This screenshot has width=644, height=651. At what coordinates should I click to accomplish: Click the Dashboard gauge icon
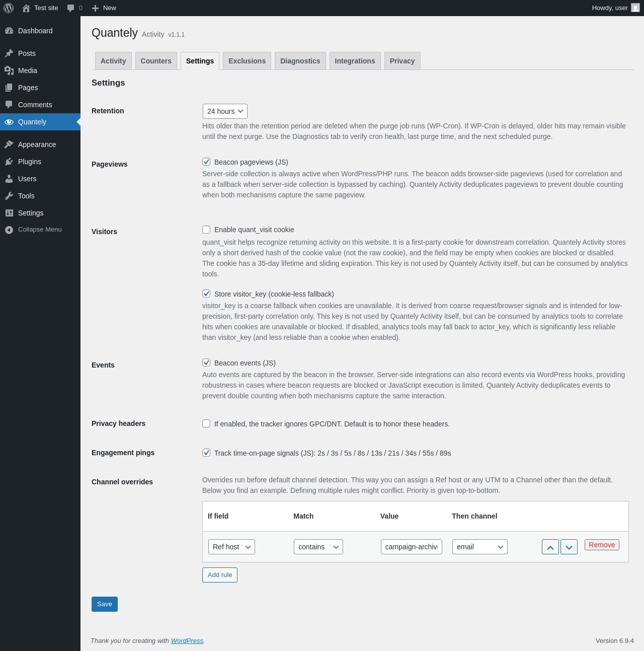[x=9, y=31]
